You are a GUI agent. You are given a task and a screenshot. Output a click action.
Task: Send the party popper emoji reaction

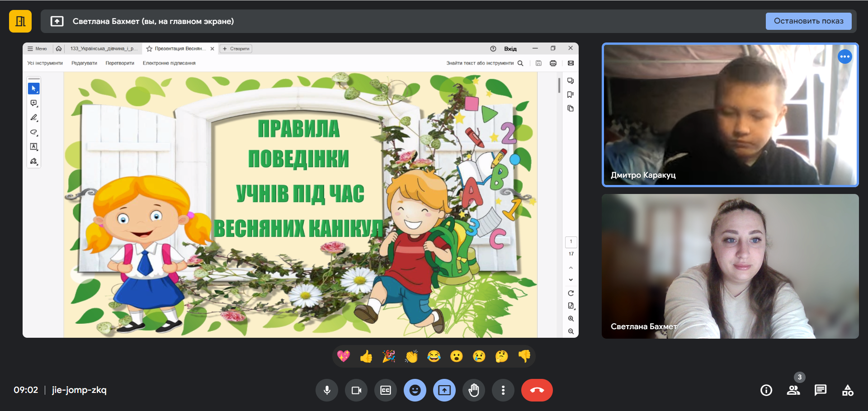pos(388,357)
